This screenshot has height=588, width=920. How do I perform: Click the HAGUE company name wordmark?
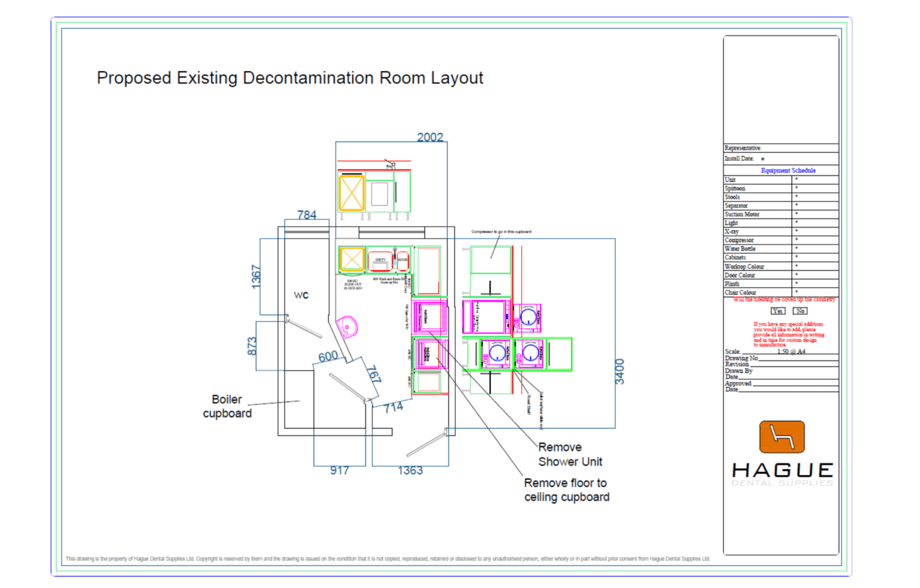783,471
